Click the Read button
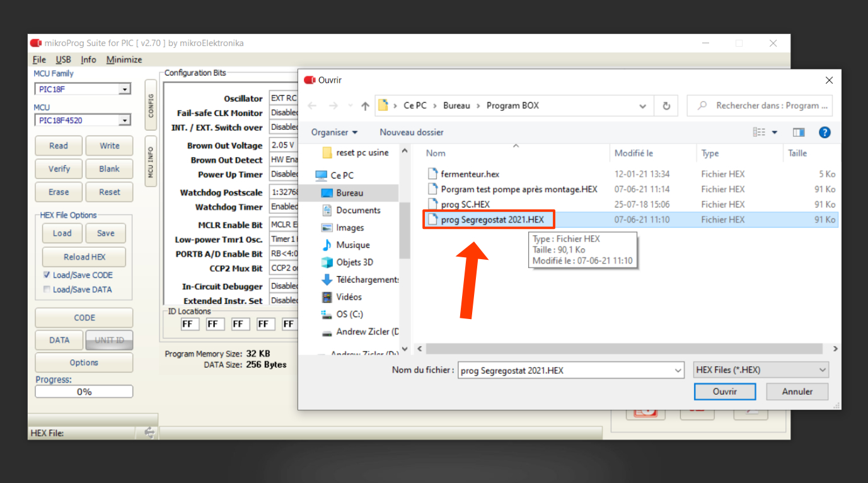 (x=59, y=146)
